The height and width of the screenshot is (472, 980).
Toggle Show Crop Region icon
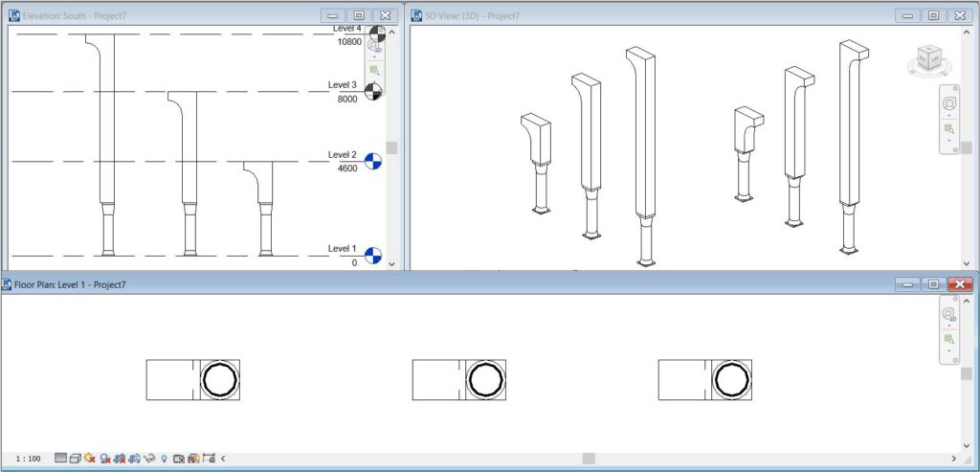click(x=134, y=459)
